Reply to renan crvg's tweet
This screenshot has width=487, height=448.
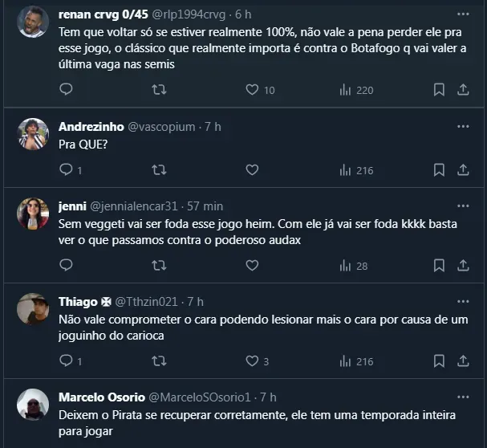(x=66, y=90)
